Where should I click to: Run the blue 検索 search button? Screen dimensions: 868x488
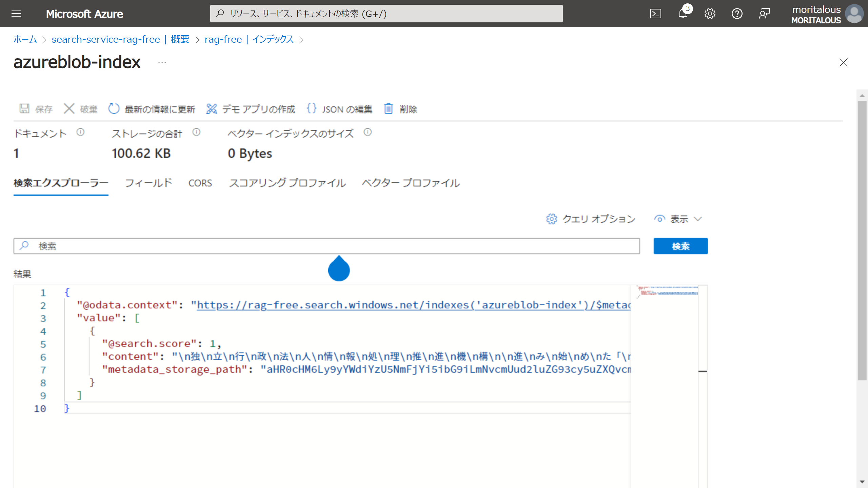click(x=680, y=246)
